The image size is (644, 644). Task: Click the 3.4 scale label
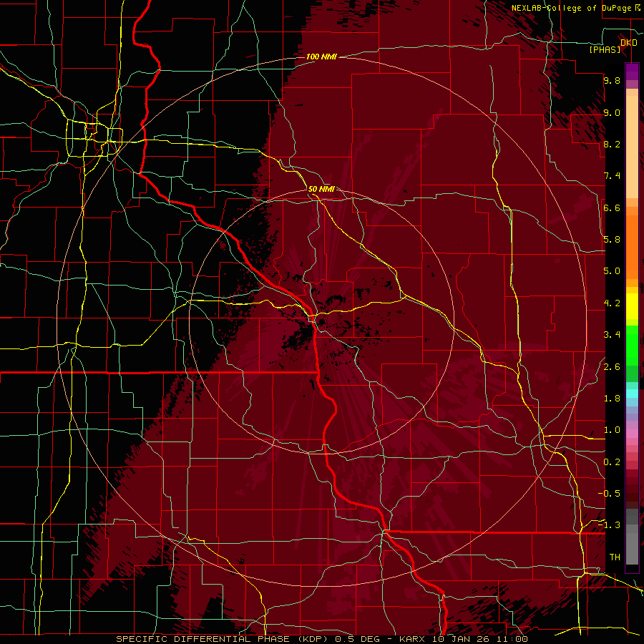tap(612, 335)
